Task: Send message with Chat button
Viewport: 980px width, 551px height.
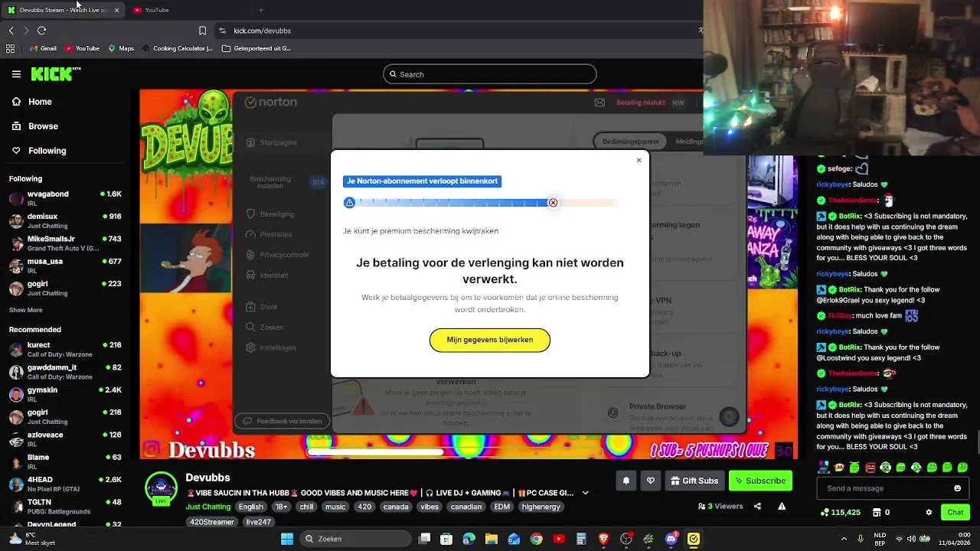Action: (x=955, y=512)
